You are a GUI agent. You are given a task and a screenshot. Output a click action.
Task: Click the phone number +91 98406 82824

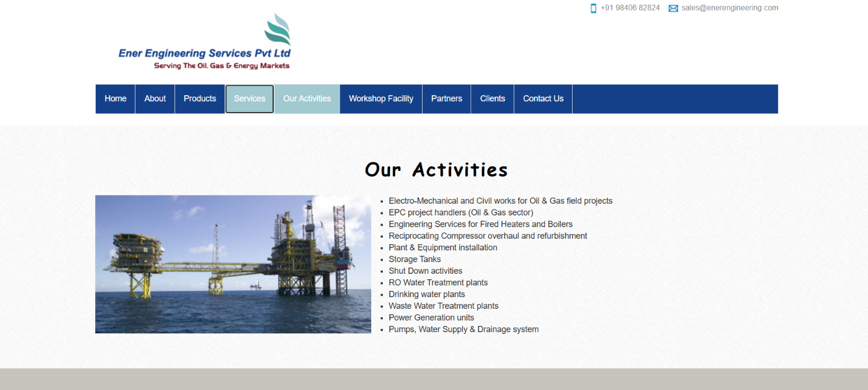tap(630, 8)
